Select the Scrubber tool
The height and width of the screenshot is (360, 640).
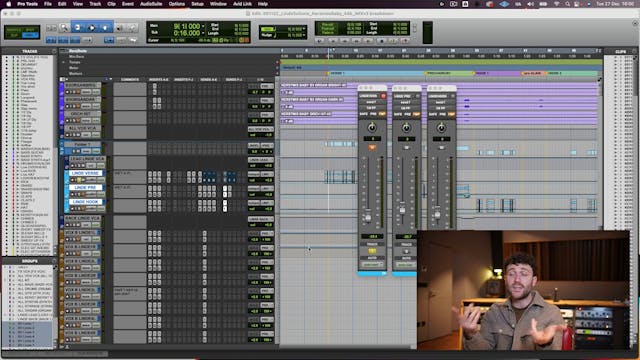pos(119,28)
